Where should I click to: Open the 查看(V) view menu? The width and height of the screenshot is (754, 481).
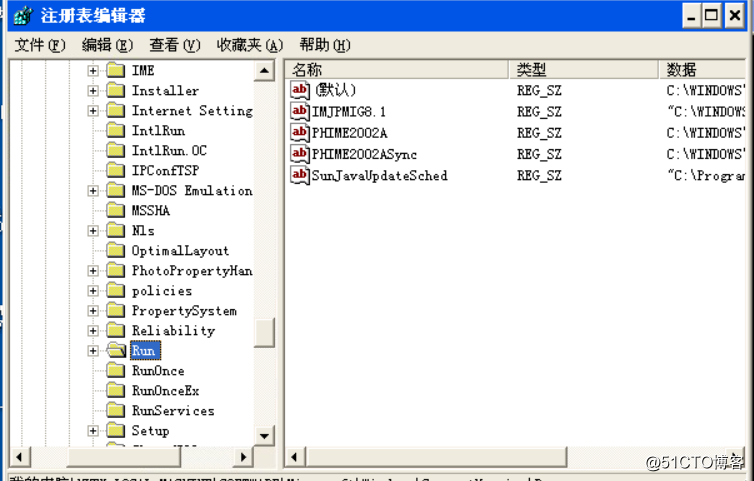pyautogui.click(x=174, y=45)
